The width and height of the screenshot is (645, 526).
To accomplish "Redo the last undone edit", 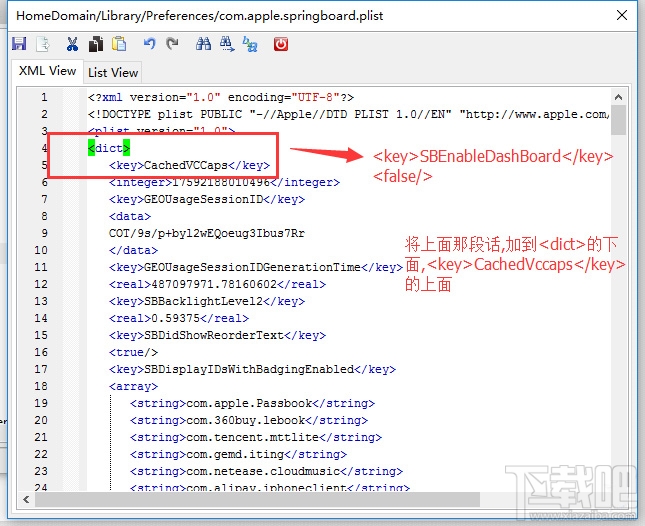I will (x=172, y=44).
